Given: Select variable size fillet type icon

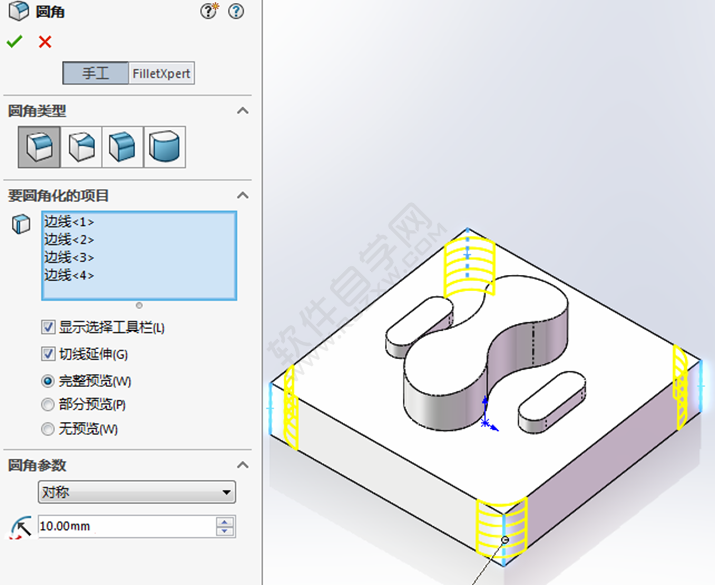Looking at the screenshot, I should click(x=81, y=147).
